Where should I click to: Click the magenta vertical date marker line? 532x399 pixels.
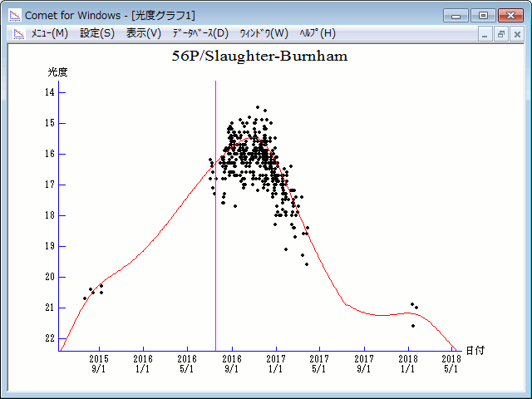pyautogui.click(x=216, y=216)
